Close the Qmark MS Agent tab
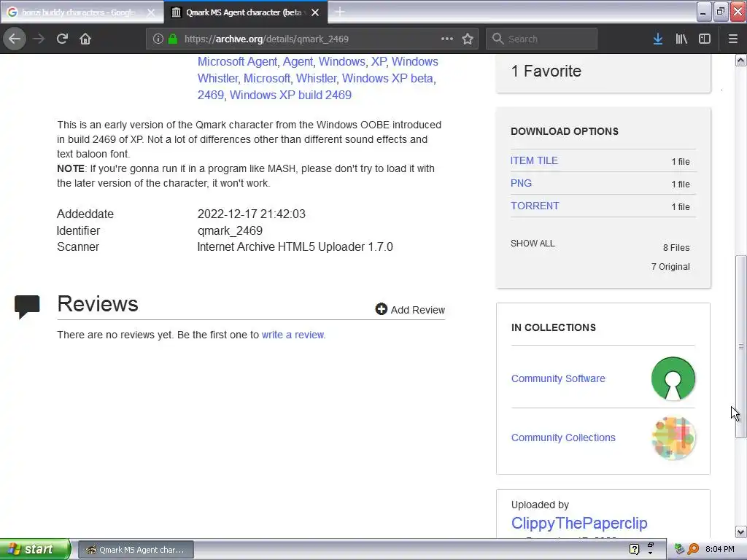This screenshot has width=747, height=560. pos(315,12)
